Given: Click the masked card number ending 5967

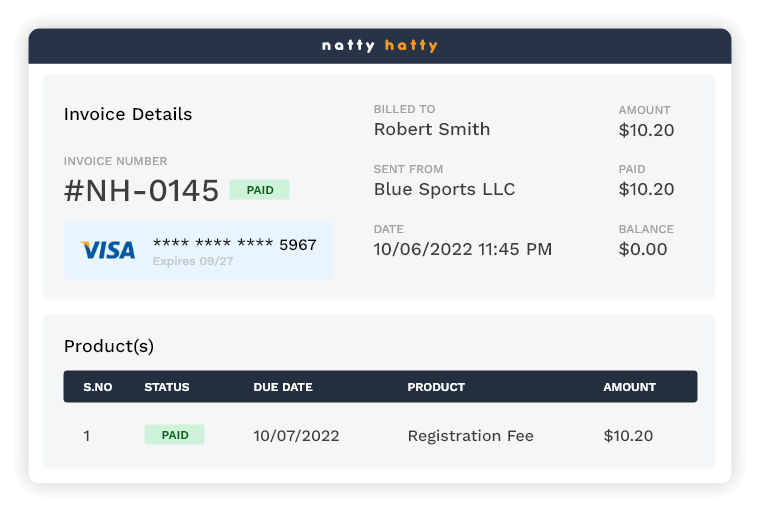Looking at the screenshot, I should pyautogui.click(x=234, y=244).
